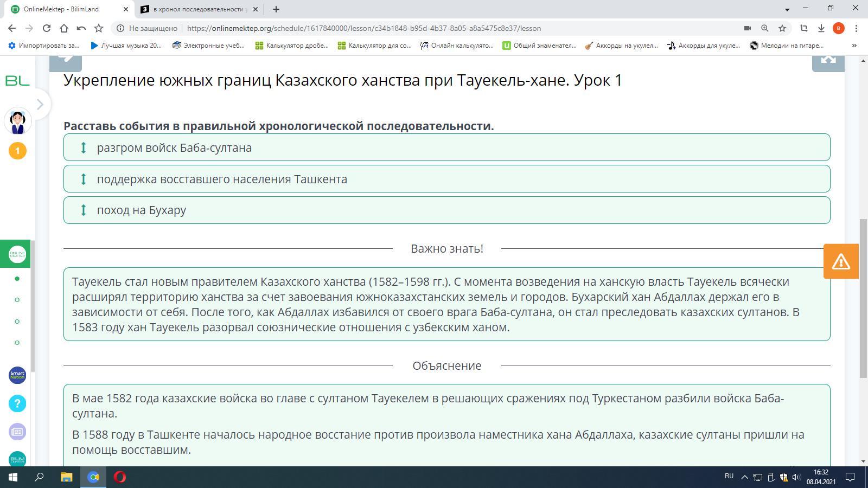Open the 'Общий знаменател...' bookmark
The height and width of the screenshot is (488, 868).
coord(539,46)
